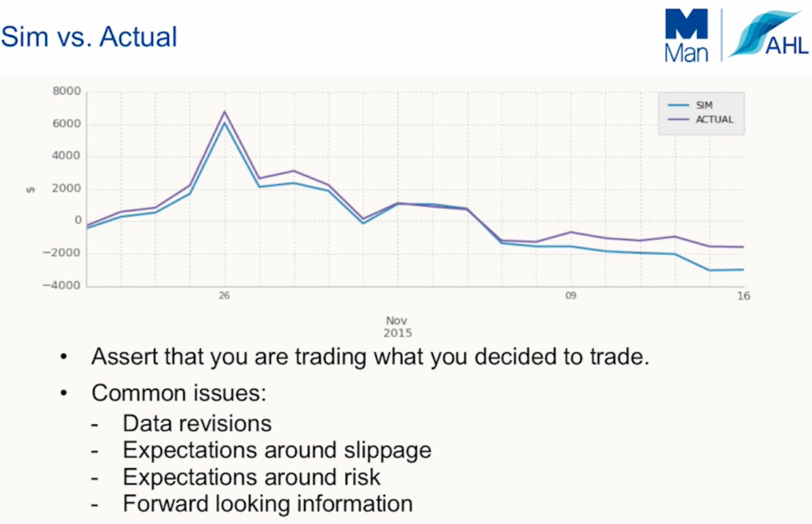This screenshot has height=524, width=812.
Task: Click the Common issues bullet text
Action: click(x=179, y=393)
